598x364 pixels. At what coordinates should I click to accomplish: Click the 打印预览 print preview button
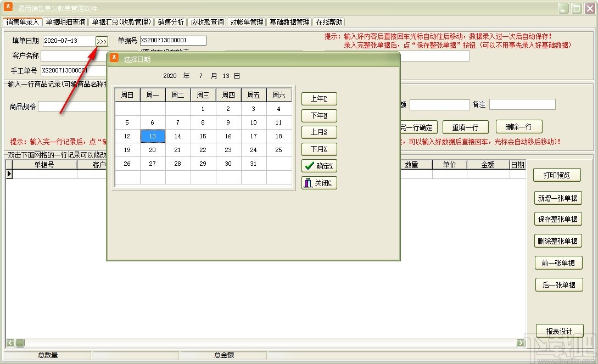click(x=558, y=175)
